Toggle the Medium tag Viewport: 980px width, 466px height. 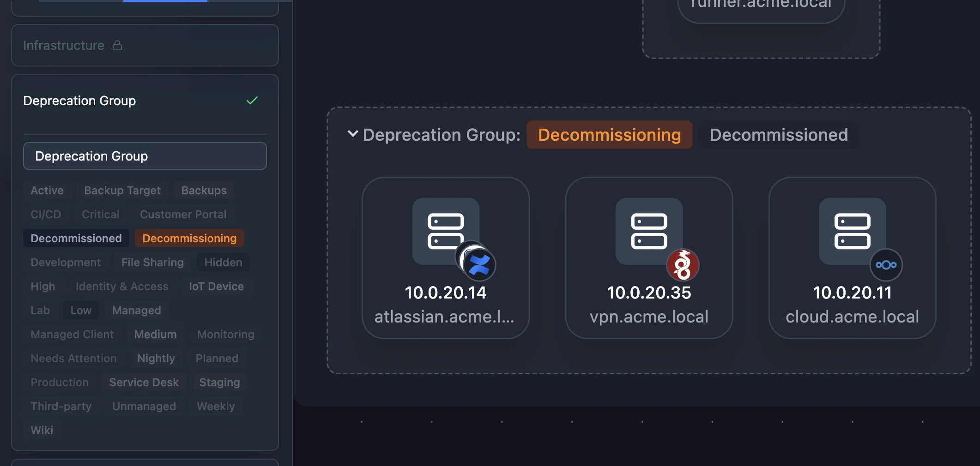pyautogui.click(x=156, y=334)
